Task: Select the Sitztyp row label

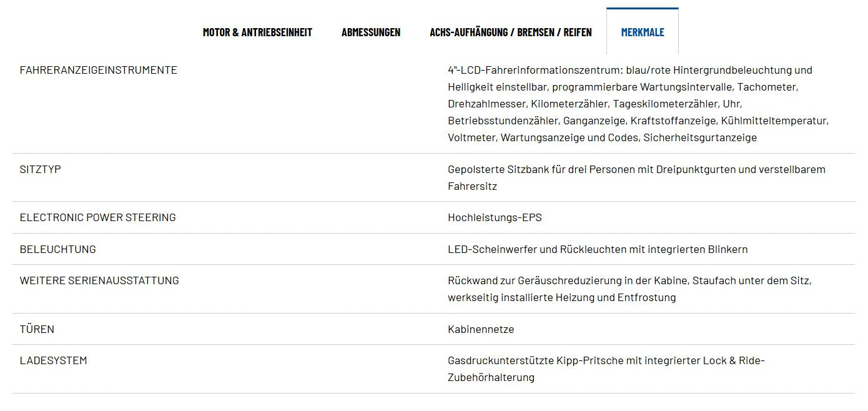Action: click(41, 169)
